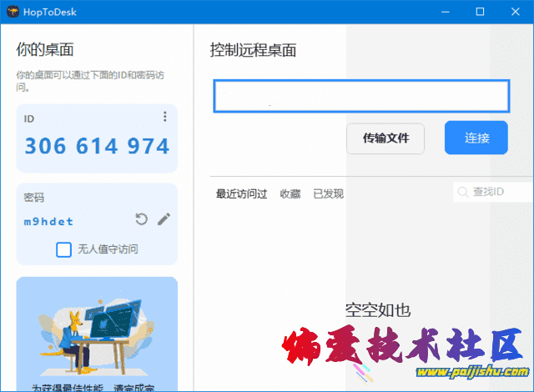This screenshot has height=392, width=534.
Task: Refresh the random password
Action: click(x=141, y=219)
